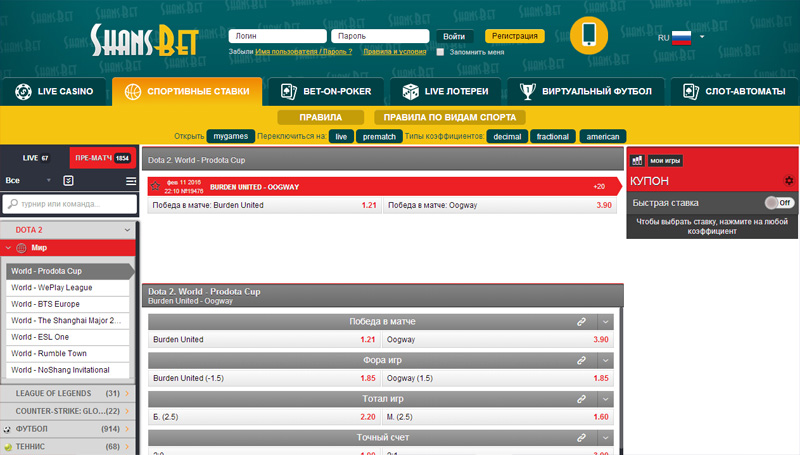Click the Russian flag language icon
The image size is (800, 455).
pos(681,38)
